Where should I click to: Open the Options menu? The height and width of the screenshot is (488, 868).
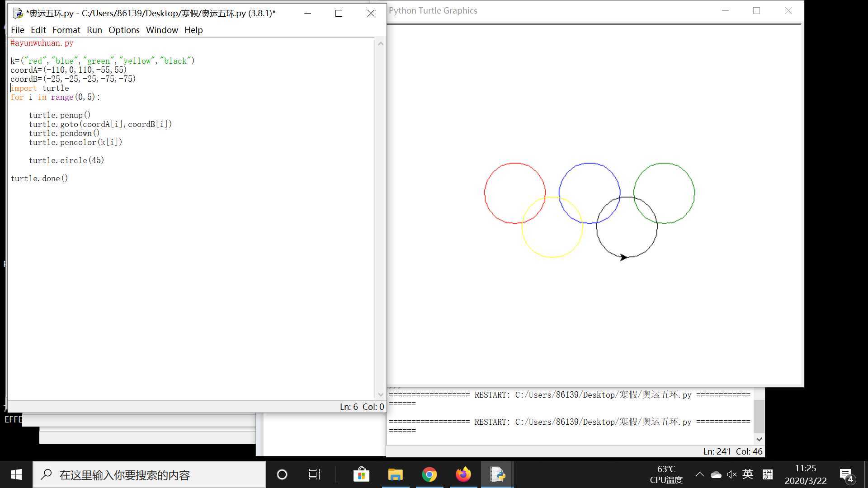tap(124, 30)
